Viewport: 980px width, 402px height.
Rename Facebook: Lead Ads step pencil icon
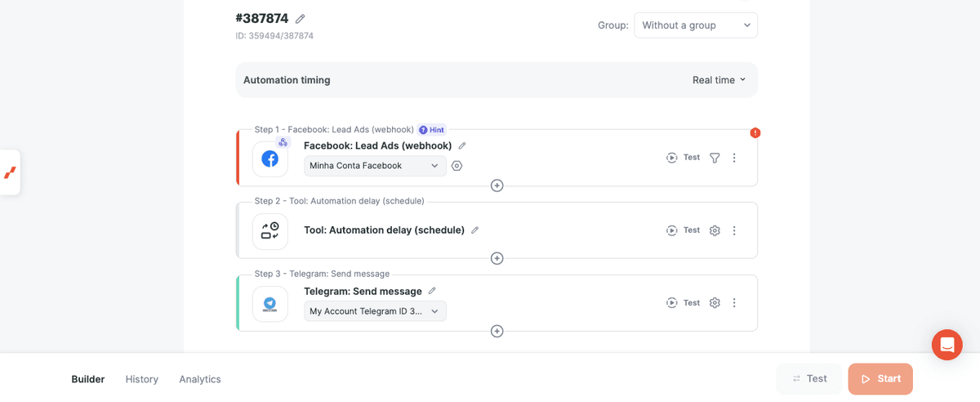click(462, 145)
